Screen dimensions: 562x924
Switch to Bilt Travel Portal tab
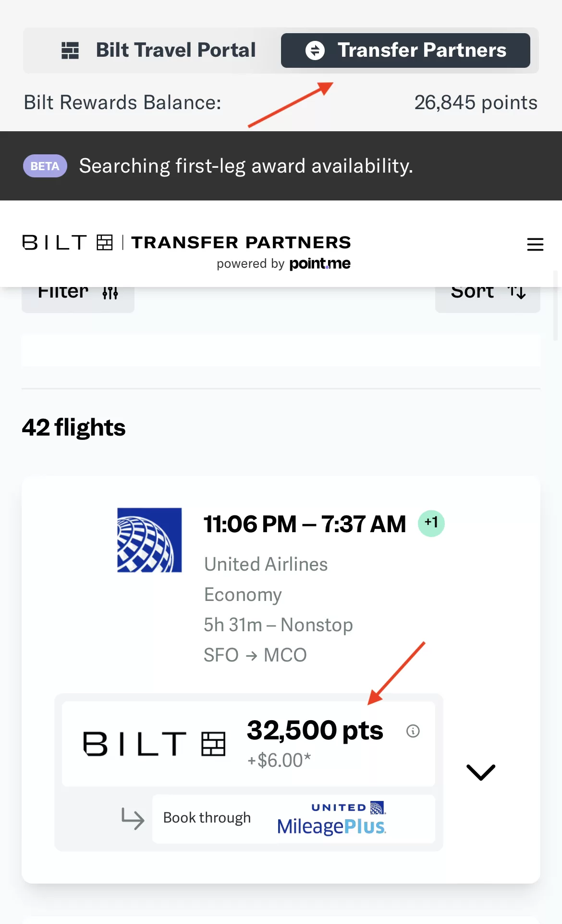[159, 50]
